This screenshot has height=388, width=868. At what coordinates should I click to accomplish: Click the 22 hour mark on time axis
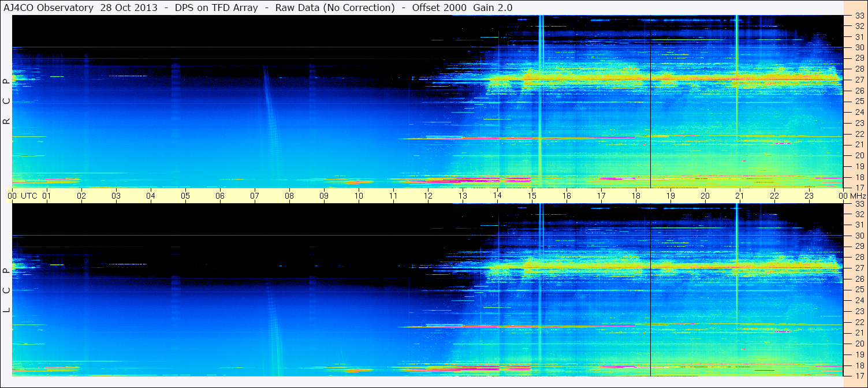pyautogui.click(x=774, y=196)
